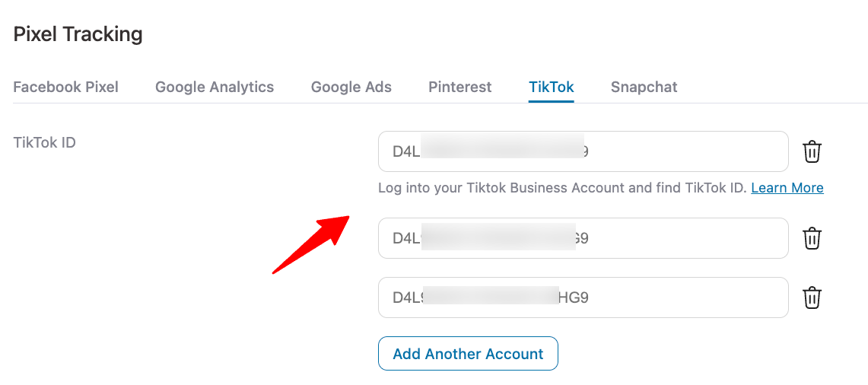This screenshot has width=868, height=385.
Task: Remove the second TikTok ID using its trash icon
Action: tap(812, 238)
